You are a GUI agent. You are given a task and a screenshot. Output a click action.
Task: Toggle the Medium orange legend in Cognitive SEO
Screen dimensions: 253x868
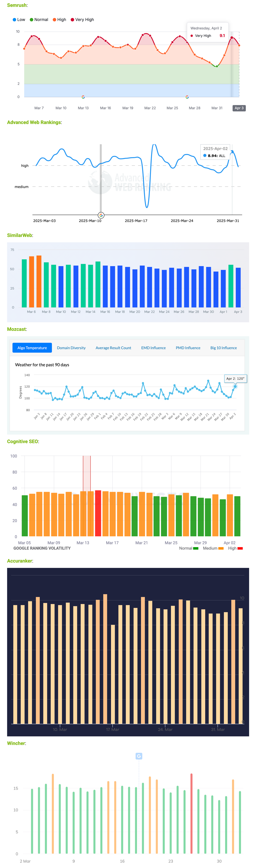213,548
